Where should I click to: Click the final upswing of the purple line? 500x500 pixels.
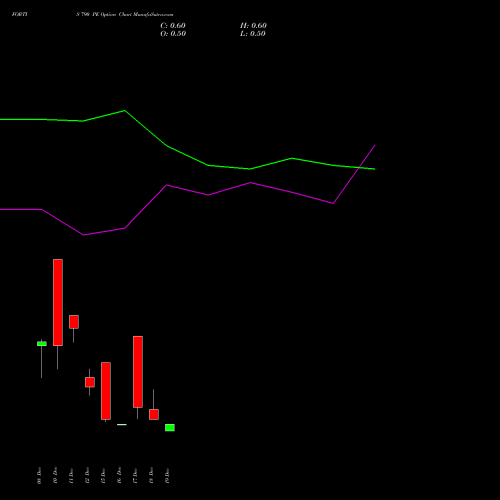pyautogui.click(x=354, y=174)
